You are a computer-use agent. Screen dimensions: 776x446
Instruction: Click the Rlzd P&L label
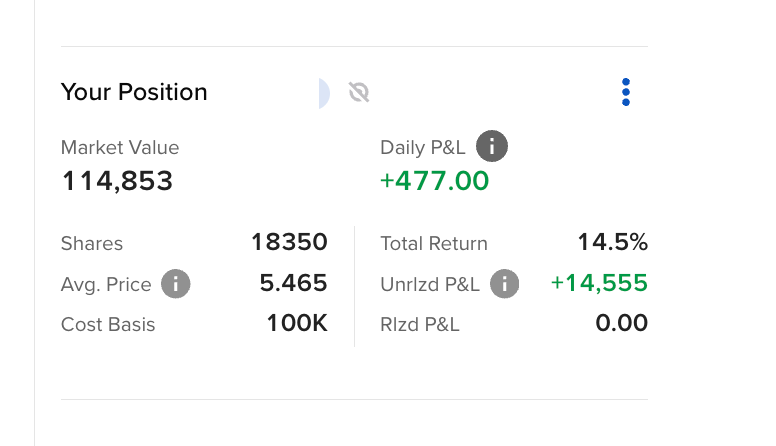(x=420, y=325)
